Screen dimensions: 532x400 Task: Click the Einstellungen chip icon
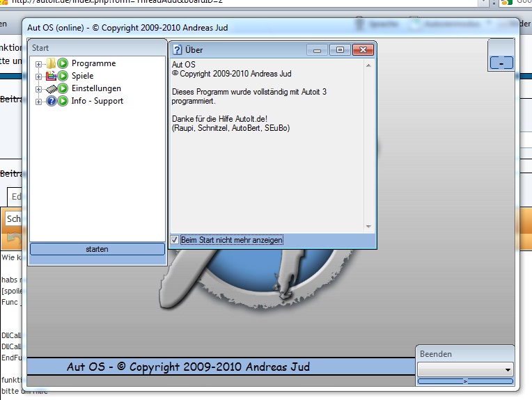point(52,88)
